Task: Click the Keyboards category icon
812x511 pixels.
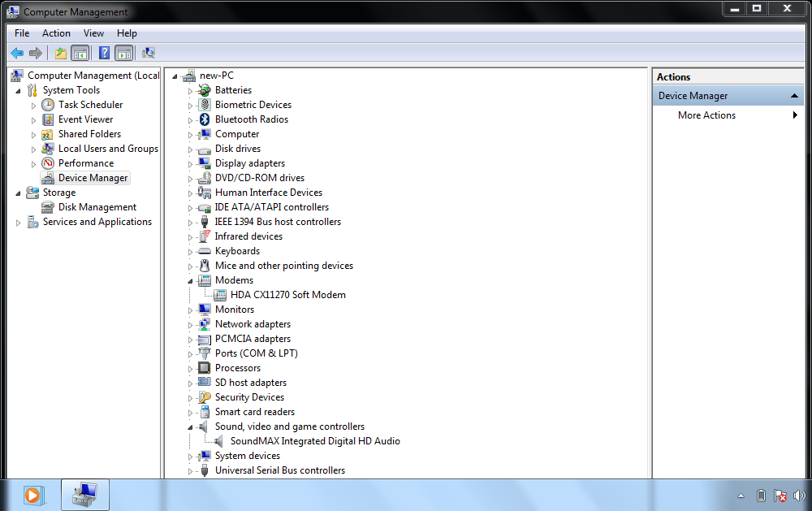Action: 205,251
